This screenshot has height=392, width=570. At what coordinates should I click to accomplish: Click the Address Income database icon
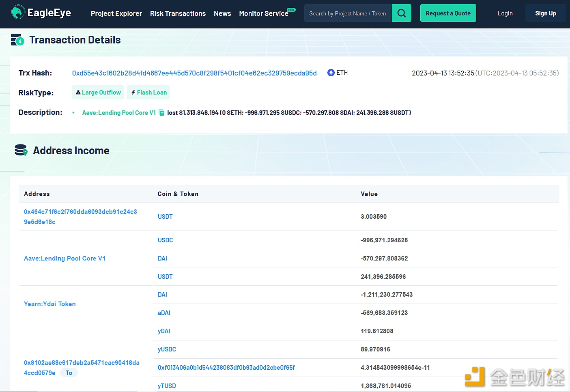point(21,150)
